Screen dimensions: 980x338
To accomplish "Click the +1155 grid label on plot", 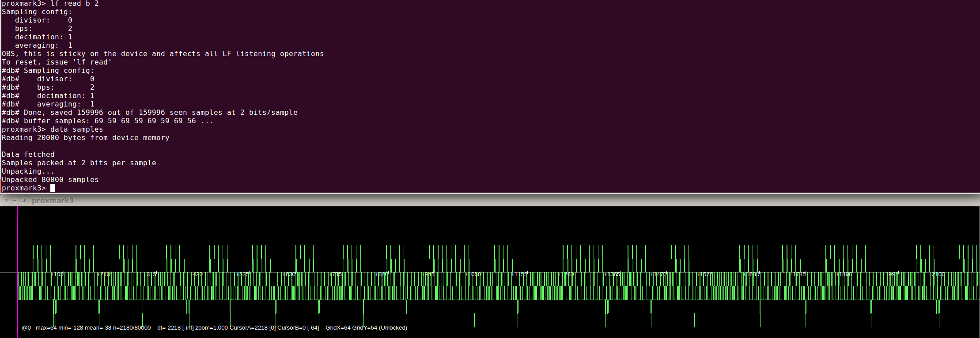I will [519, 274].
